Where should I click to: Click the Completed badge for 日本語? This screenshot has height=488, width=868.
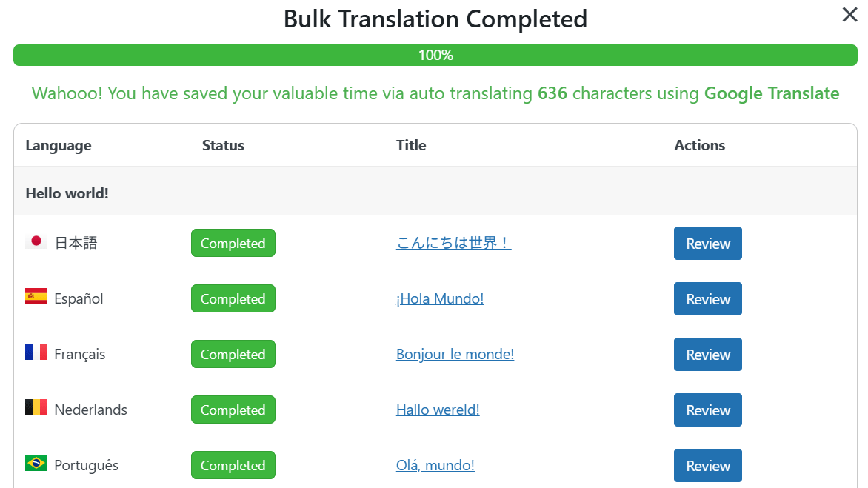coord(233,244)
